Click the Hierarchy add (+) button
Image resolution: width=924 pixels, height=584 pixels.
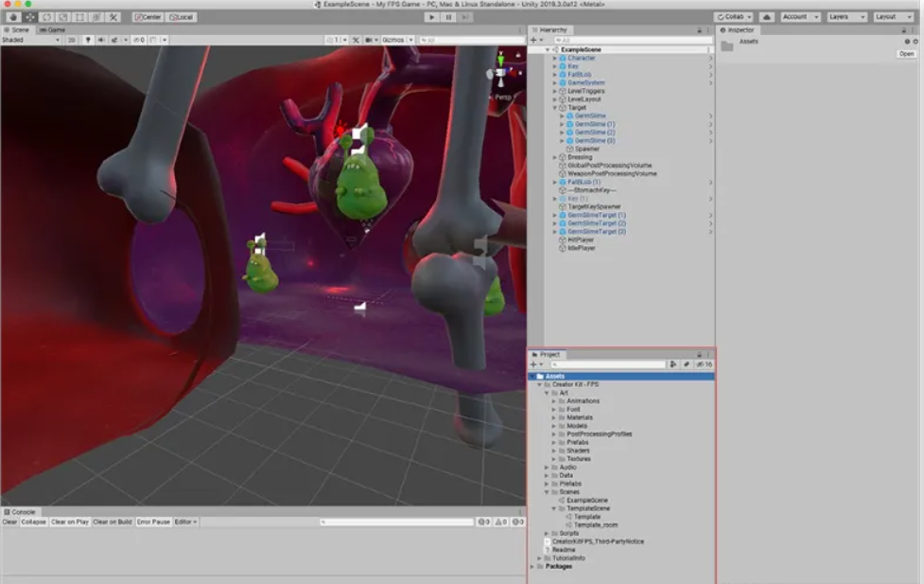[x=533, y=41]
